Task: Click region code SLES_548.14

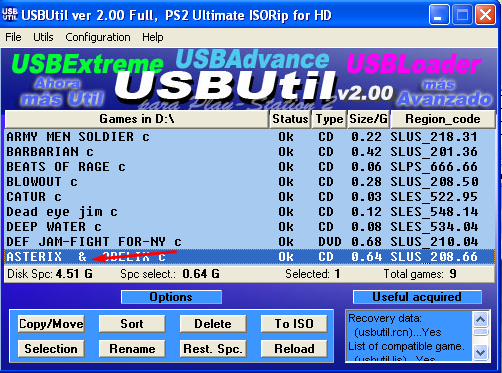Action: [434, 212]
